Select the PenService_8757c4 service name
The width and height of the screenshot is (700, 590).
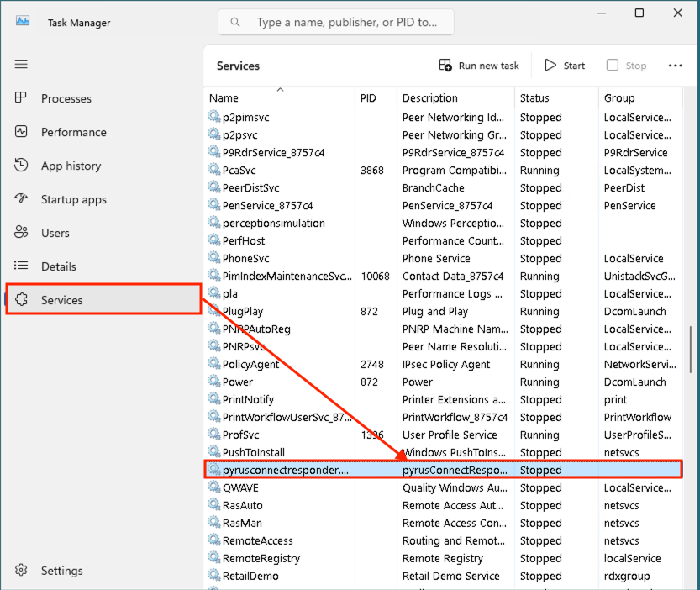pos(267,205)
